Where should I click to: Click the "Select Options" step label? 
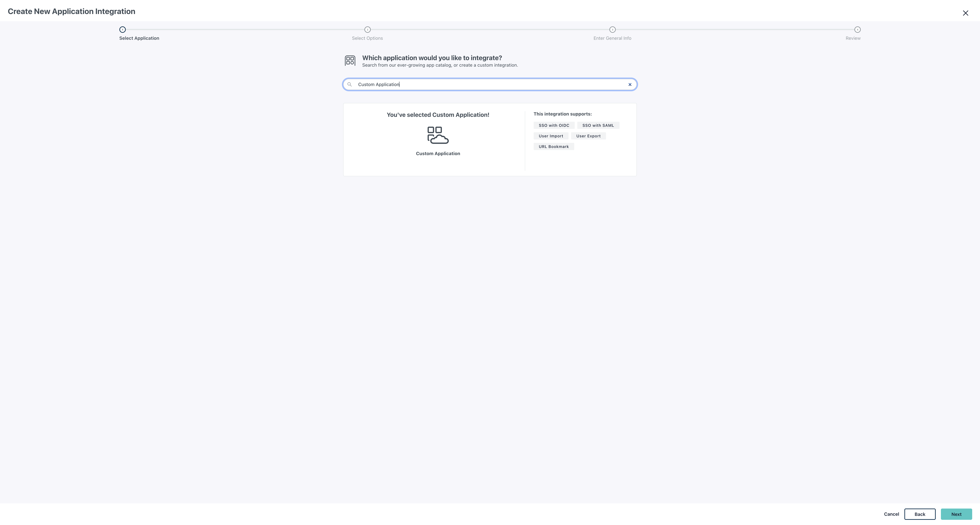(x=367, y=38)
